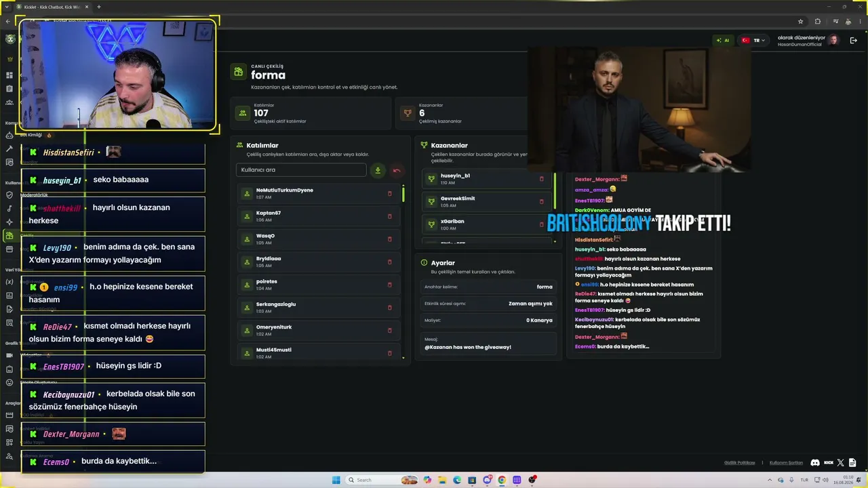Screen dimensions: 868x488
Task: Open the TR language dropdown
Action: pos(753,41)
